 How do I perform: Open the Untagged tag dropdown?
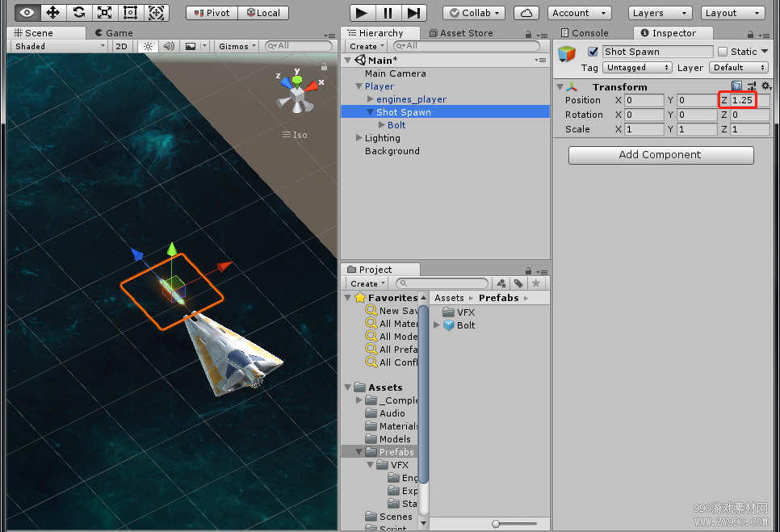[637, 68]
